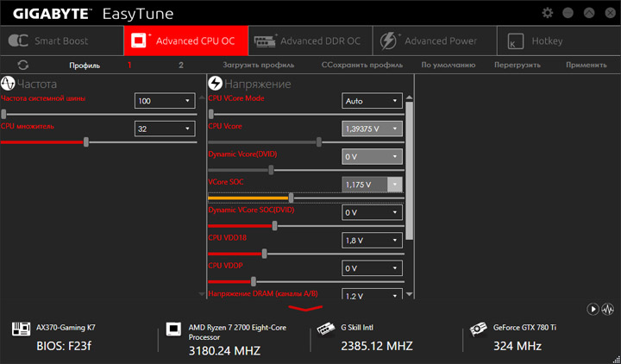Click the Dynamic VCore SOC(DVID) slider handle
The width and height of the screenshot is (621, 364).
click(x=274, y=226)
